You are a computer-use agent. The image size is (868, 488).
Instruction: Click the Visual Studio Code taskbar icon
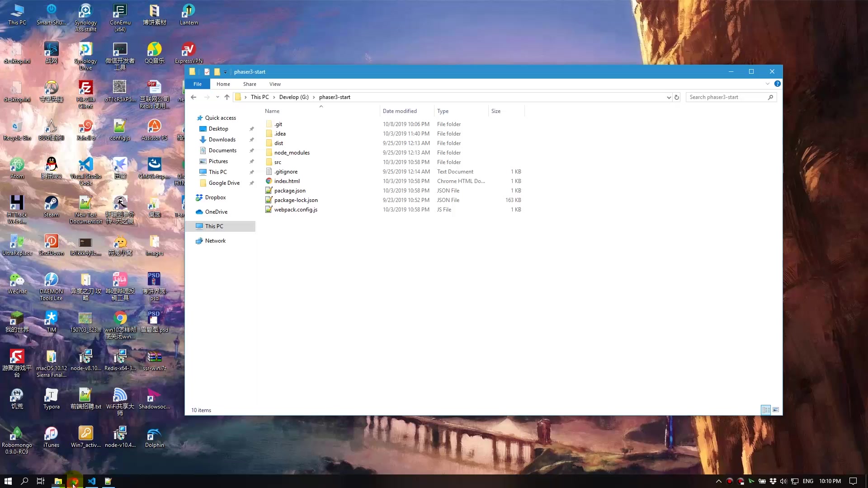coord(92,481)
